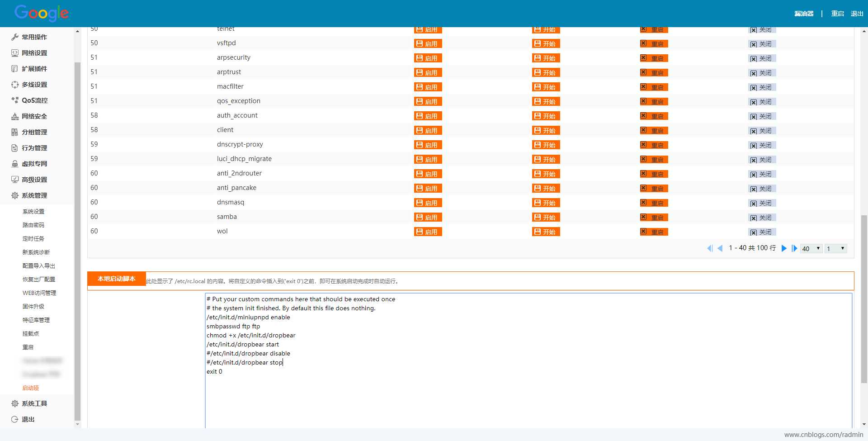Image resolution: width=868 pixels, height=441 pixels.
Task: Open 配置导入导出 submenu item
Action: point(39,266)
